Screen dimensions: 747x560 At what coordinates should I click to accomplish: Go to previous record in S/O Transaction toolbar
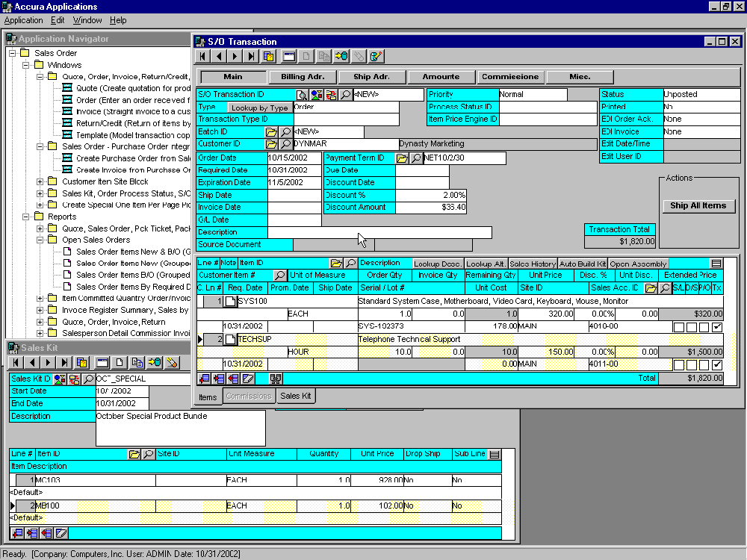(219, 56)
